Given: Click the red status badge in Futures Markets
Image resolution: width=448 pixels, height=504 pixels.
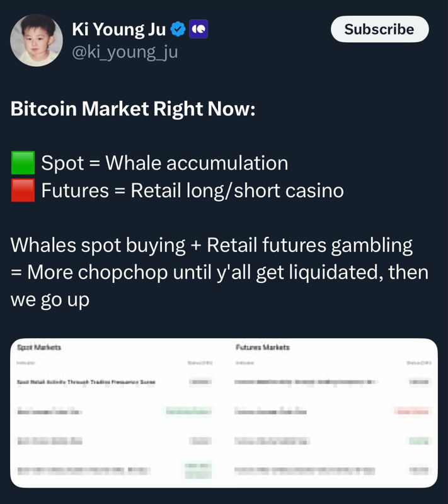Looking at the screenshot, I should pos(411,411).
